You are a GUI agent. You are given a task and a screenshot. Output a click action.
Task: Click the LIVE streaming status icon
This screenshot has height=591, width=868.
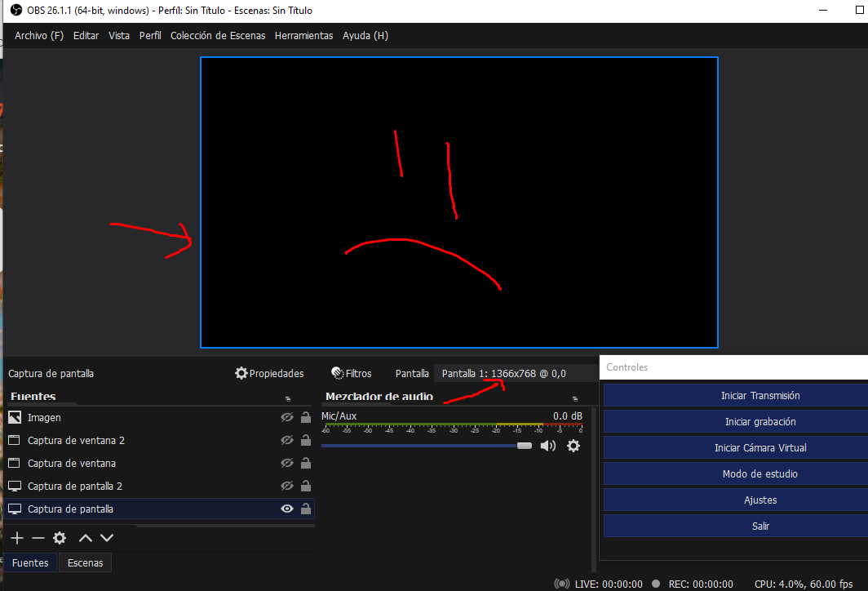pyautogui.click(x=562, y=584)
